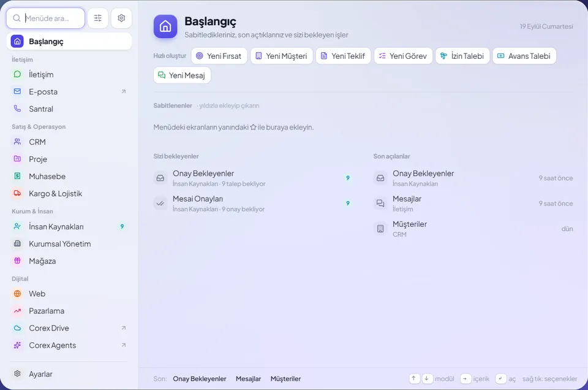
Task: Click the Ayarlar gear icon in the sidebar
Action: coord(17,374)
